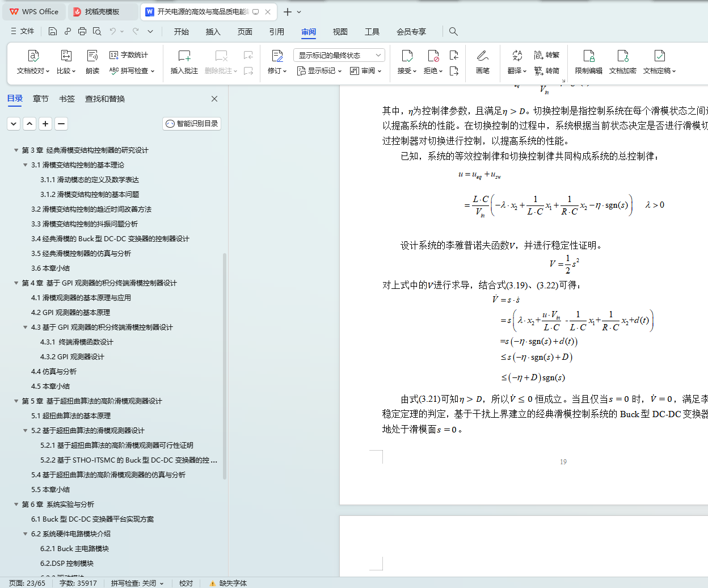Switch to 工具 ribbon tab
The height and width of the screenshot is (588, 708).
(372, 32)
